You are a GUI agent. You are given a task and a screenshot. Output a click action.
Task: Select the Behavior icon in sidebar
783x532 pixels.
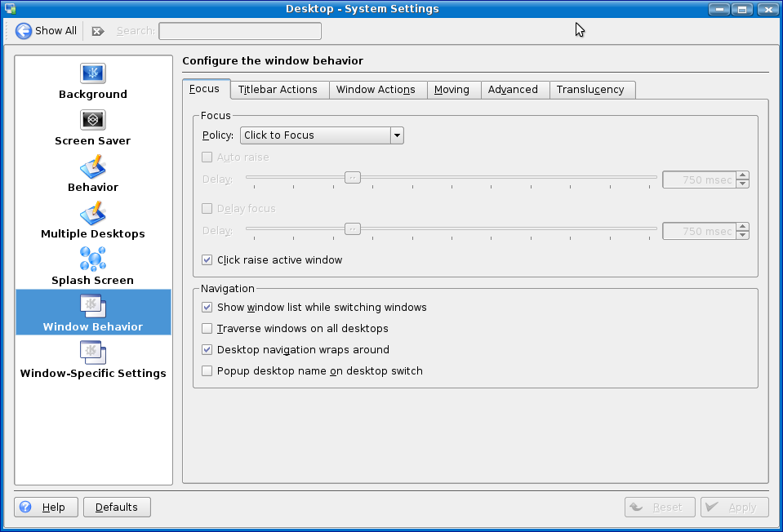pos(92,166)
